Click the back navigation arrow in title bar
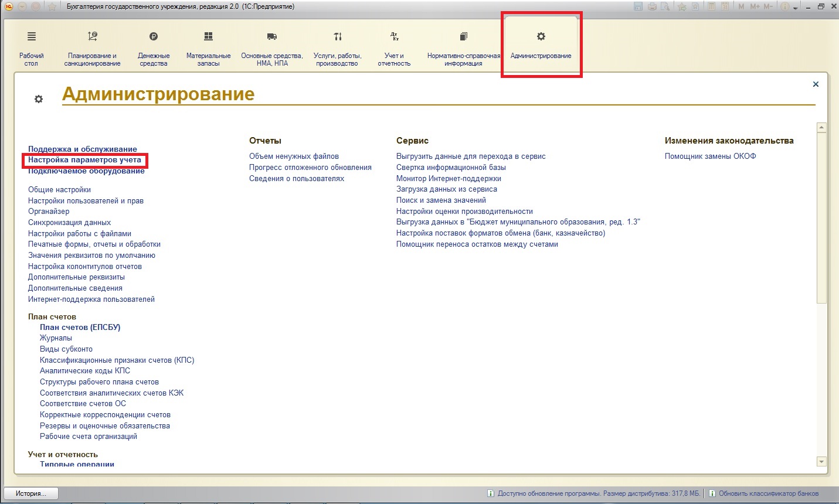Viewport: 839px width, 504px height. click(x=22, y=6)
